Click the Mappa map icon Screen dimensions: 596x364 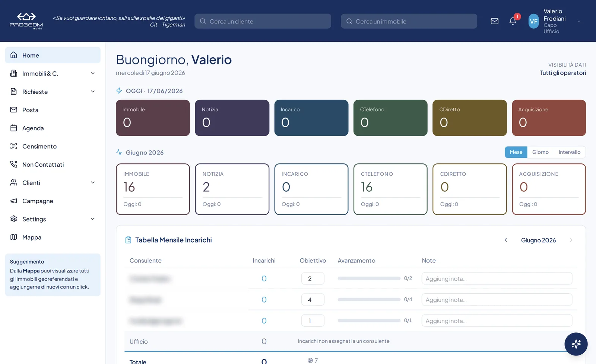pos(14,237)
